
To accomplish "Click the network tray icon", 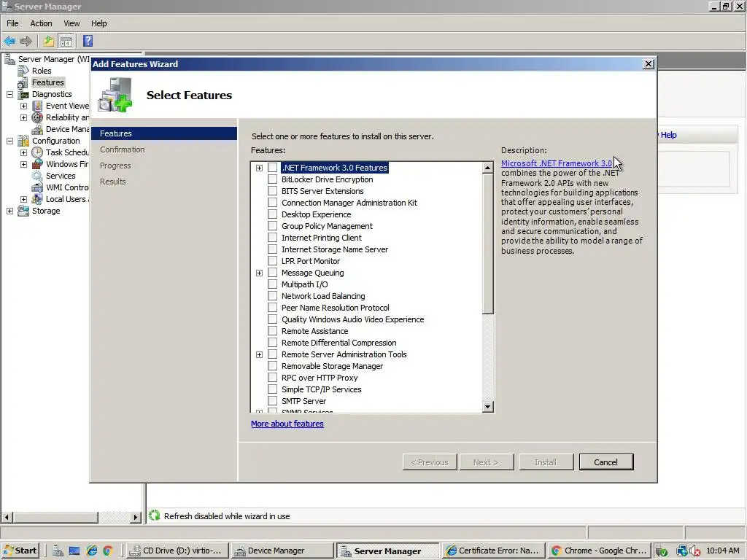I will click(x=682, y=551).
